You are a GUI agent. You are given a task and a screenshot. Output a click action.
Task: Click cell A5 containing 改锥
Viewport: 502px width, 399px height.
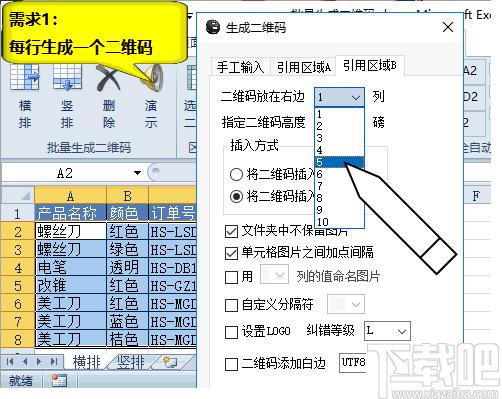pyautogui.click(x=70, y=285)
